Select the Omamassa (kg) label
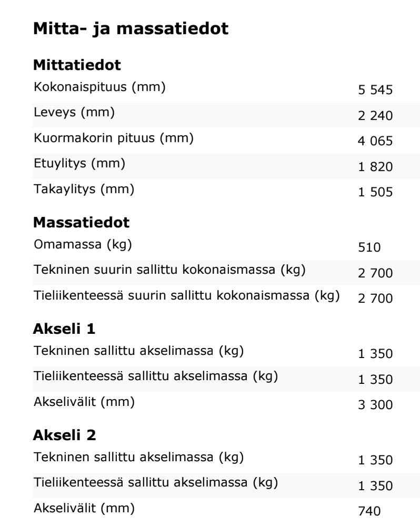Screen dimensions: 420x526 coord(83,244)
